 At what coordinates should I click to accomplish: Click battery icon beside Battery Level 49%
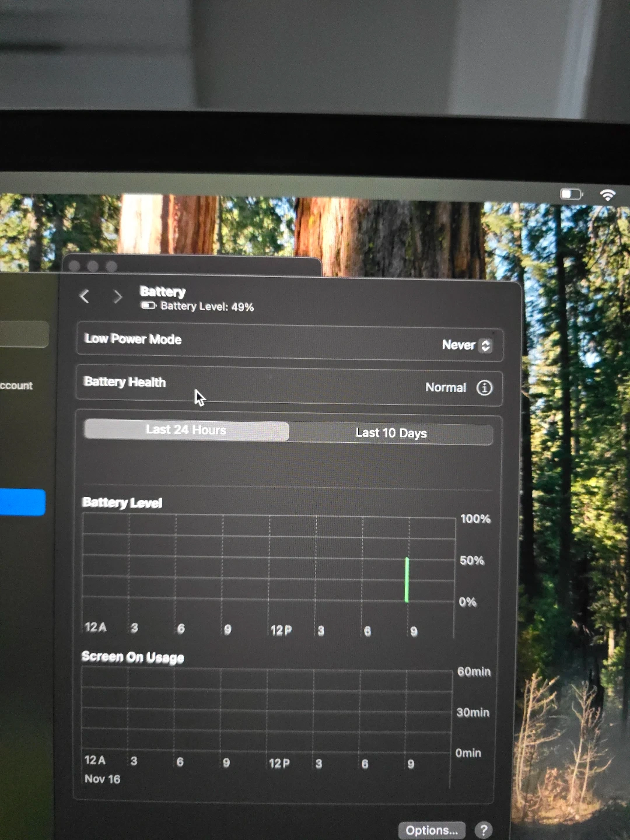pos(148,306)
